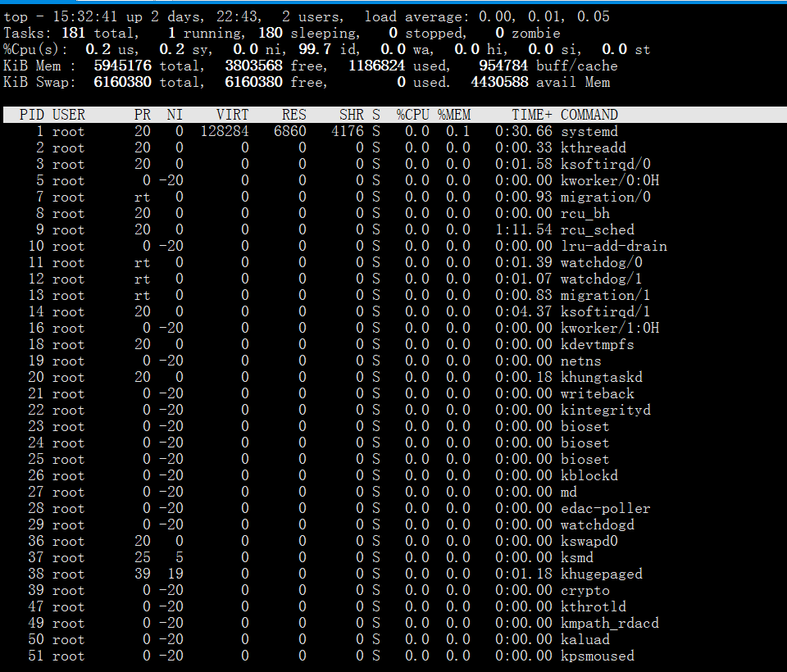Select the kdevtmpfs process name

coord(598,344)
